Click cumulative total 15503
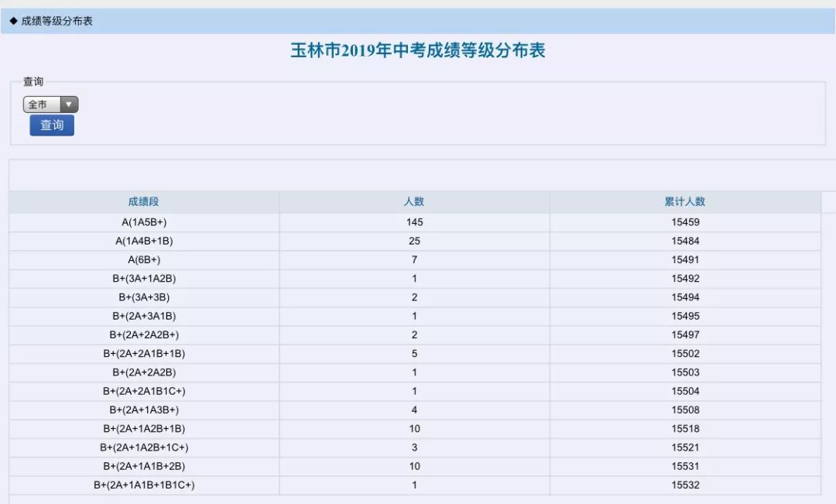 pos(685,372)
